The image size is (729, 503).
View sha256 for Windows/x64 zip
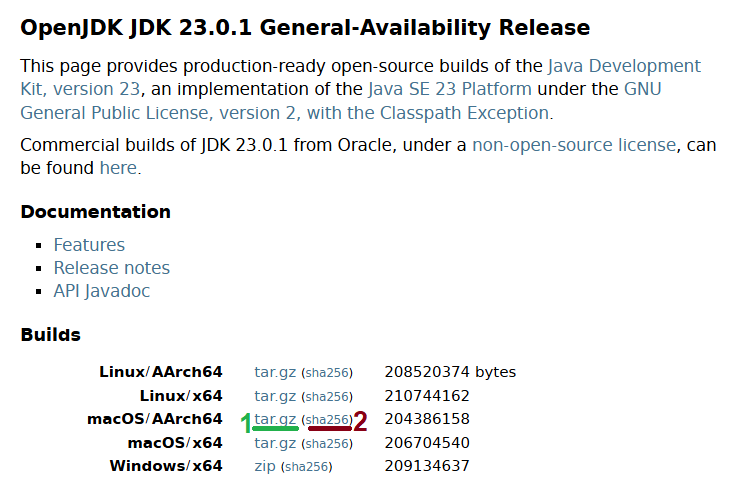pos(307,467)
